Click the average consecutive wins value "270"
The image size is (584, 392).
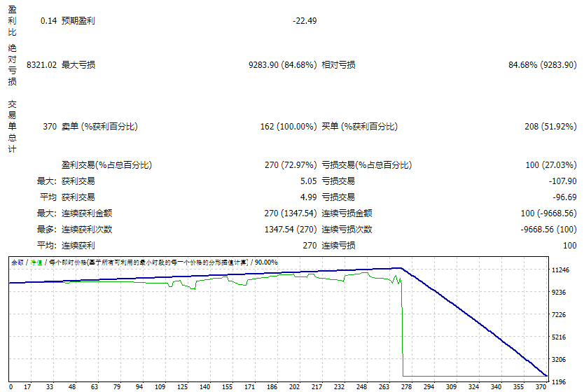tap(310, 246)
